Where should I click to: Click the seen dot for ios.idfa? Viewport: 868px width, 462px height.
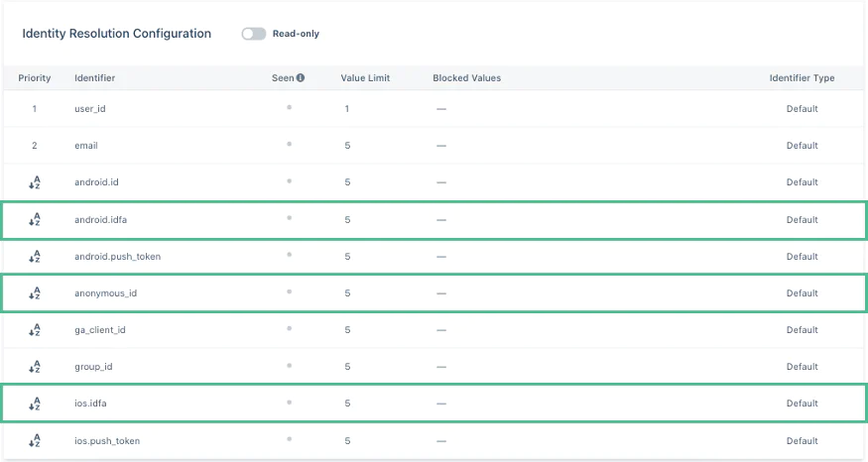click(289, 403)
